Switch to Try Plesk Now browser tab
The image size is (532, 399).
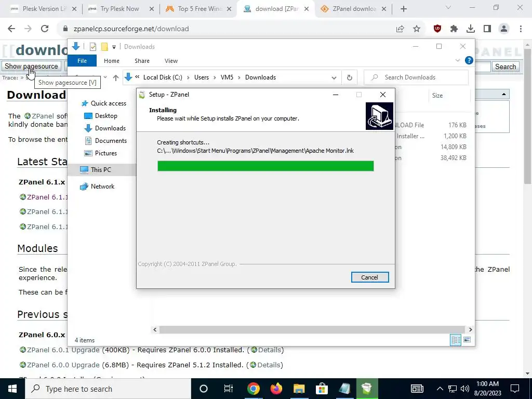(121, 9)
